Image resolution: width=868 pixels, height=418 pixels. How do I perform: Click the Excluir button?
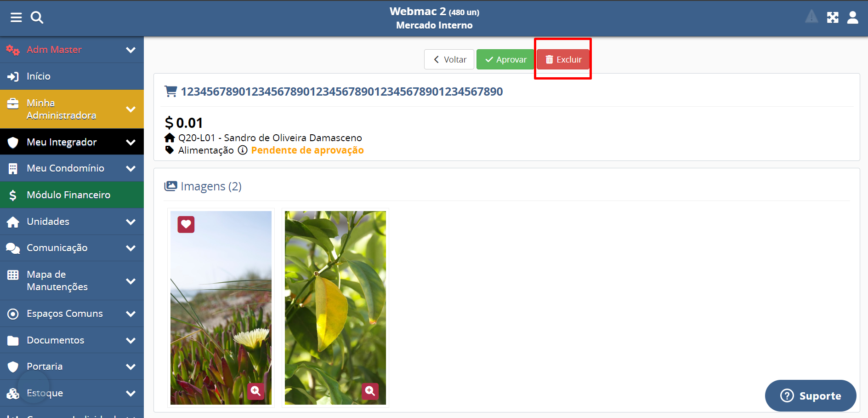[x=563, y=59]
